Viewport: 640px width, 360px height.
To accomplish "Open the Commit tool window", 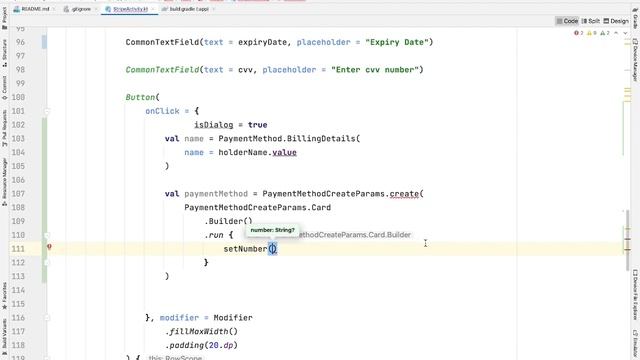I will tap(4, 87).
